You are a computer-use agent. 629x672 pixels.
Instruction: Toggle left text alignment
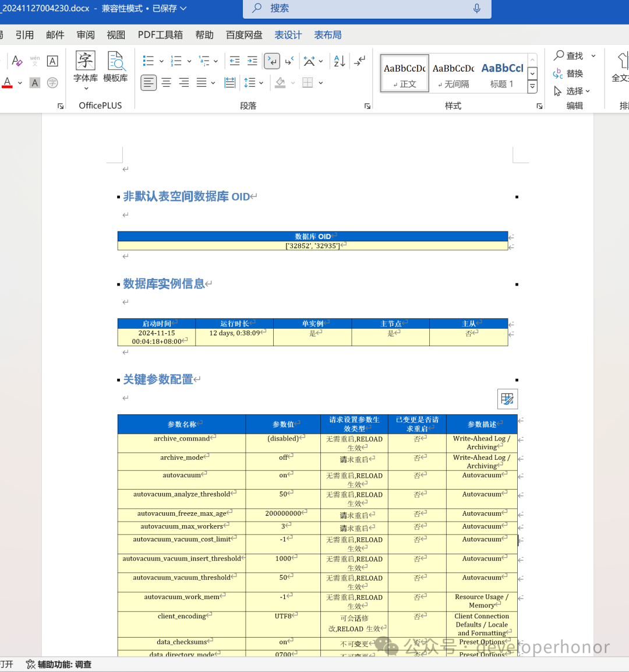(149, 83)
